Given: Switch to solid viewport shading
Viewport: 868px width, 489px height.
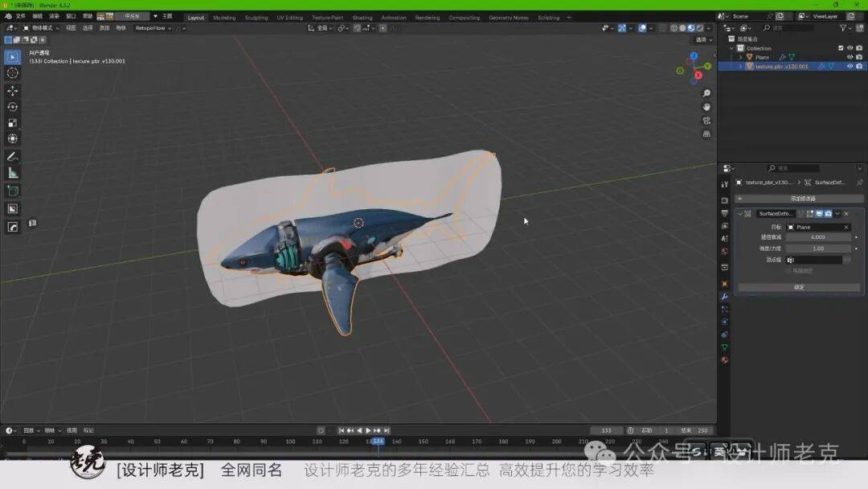Looking at the screenshot, I should click(x=682, y=27).
